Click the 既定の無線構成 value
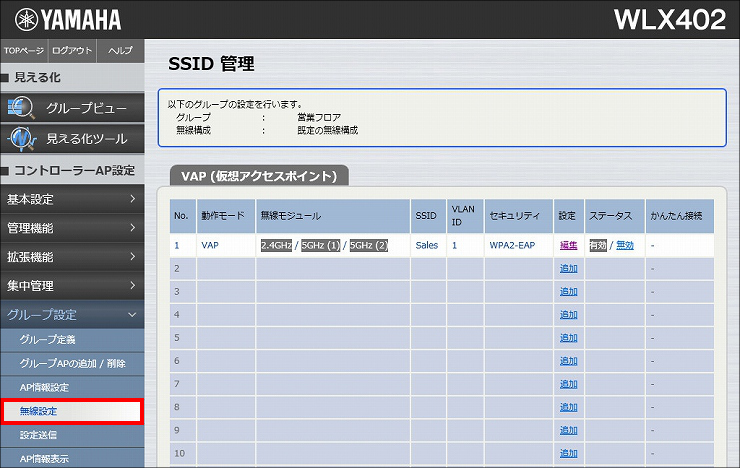This screenshot has height=468, width=740. click(x=328, y=130)
